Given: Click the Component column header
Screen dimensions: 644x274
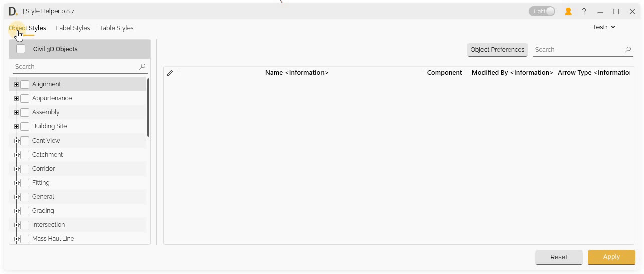Looking at the screenshot, I should pyautogui.click(x=444, y=73).
